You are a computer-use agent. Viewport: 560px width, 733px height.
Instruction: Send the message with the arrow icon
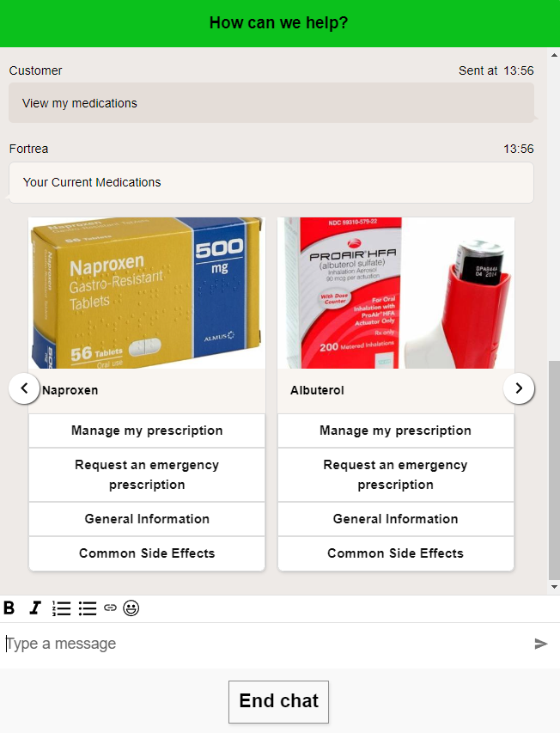click(x=540, y=644)
